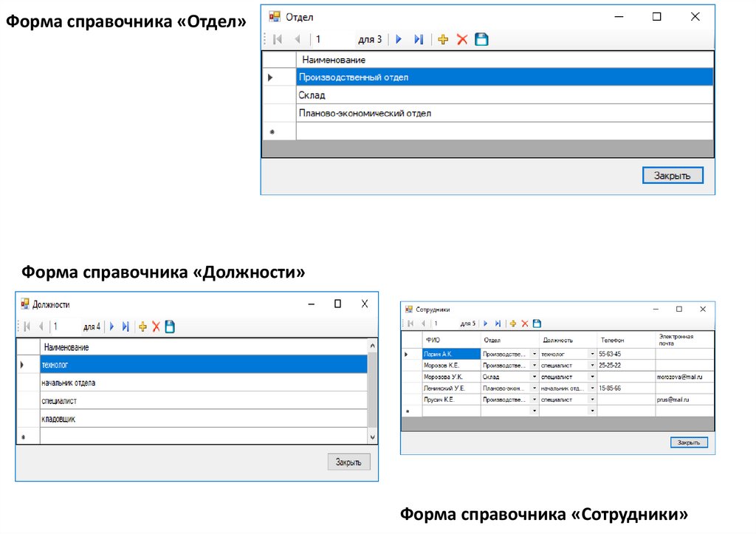756x534 pixels.
Task: Open Должность dropdown for Ленинский У.Е. row
Action: [593, 388]
